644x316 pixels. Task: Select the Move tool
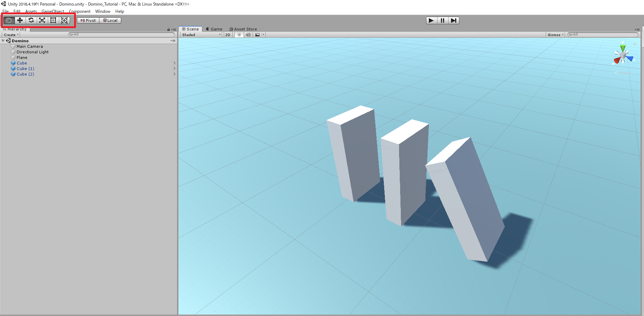tap(20, 20)
